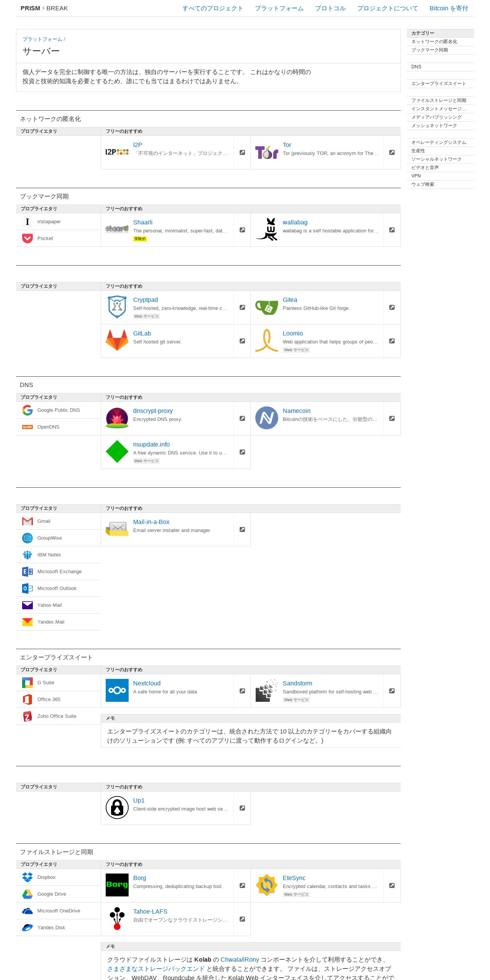Click the EteSync sync logo

click(x=266, y=885)
